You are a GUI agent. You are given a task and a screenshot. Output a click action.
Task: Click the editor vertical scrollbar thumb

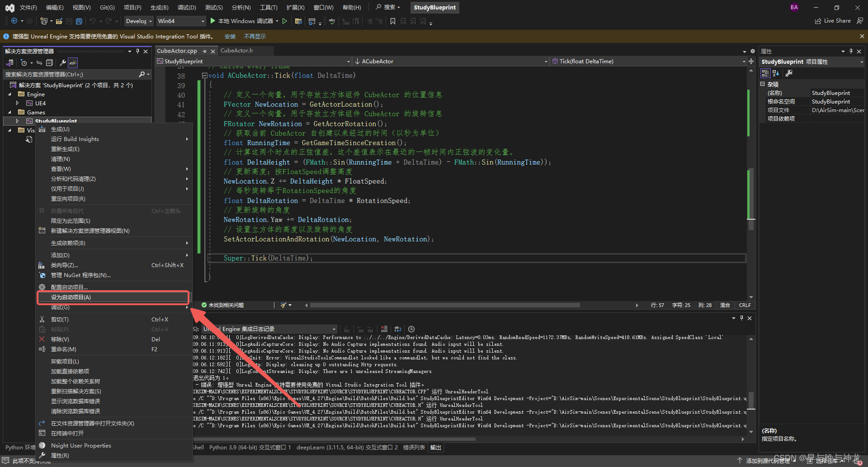(751, 199)
